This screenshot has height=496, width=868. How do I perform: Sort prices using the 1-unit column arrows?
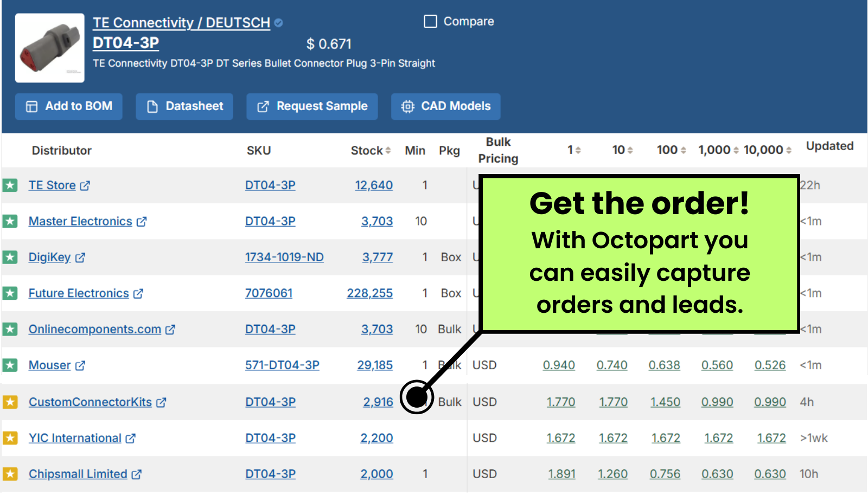[x=579, y=150]
